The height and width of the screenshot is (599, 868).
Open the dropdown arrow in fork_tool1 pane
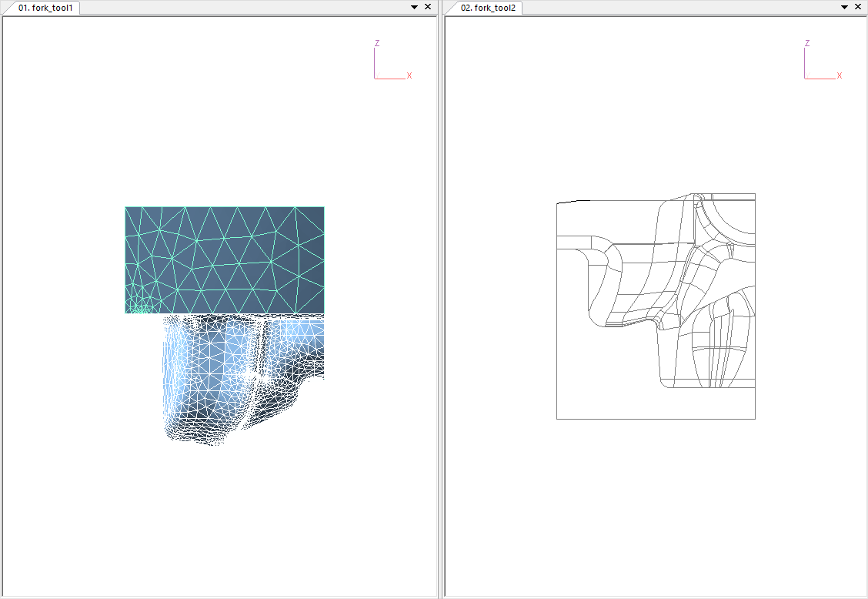pyautogui.click(x=415, y=7)
